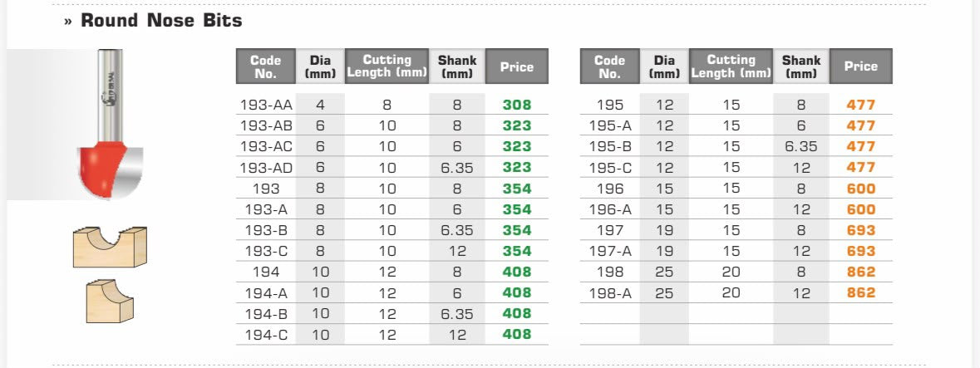The image size is (980, 368).
Task: Click the Round Nose Bits heading
Action: click(161, 21)
